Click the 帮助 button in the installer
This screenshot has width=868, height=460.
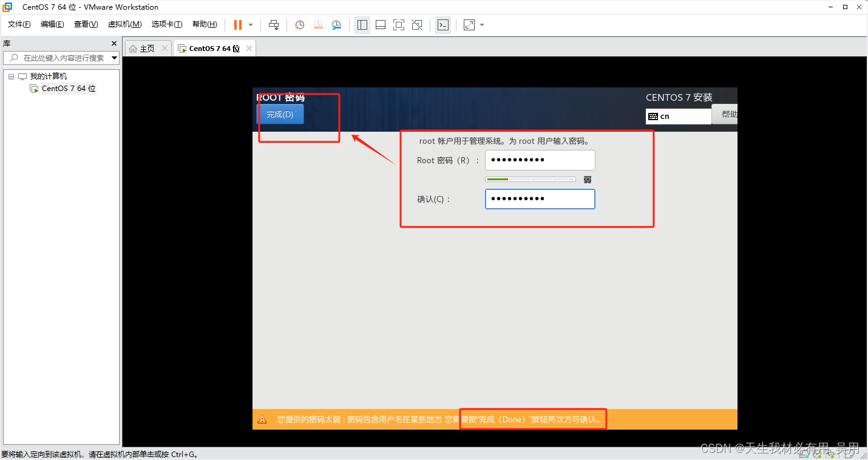tap(725, 114)
